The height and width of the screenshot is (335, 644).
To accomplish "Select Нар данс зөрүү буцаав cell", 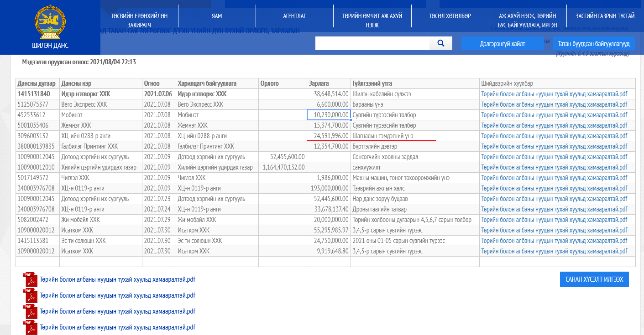I will point(415,199).
